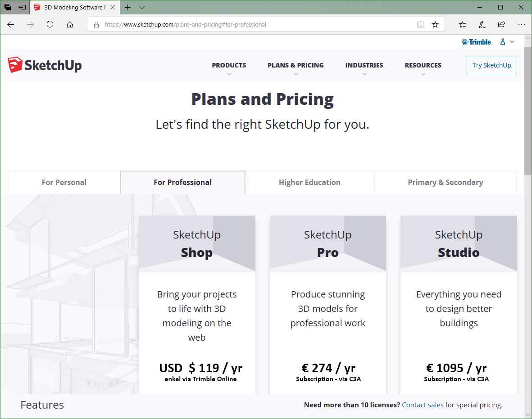Open the browser home page

coord(70,24)
